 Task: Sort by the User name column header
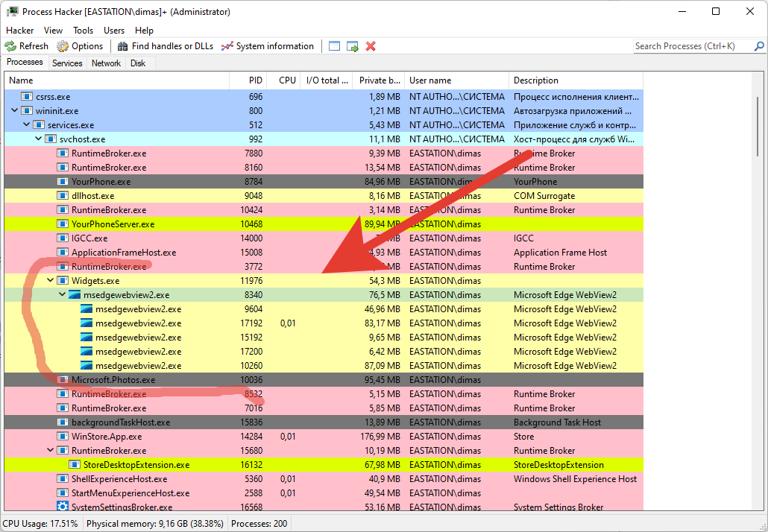457,80
